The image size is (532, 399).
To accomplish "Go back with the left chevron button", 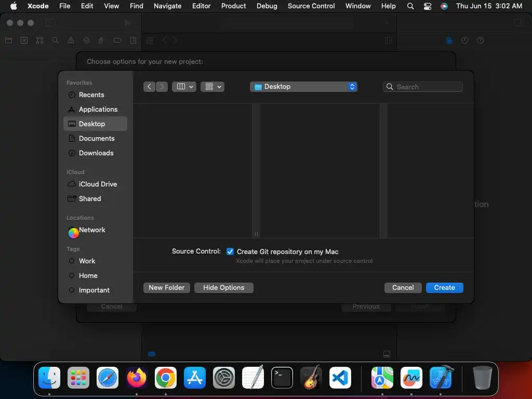I will 149,87.
